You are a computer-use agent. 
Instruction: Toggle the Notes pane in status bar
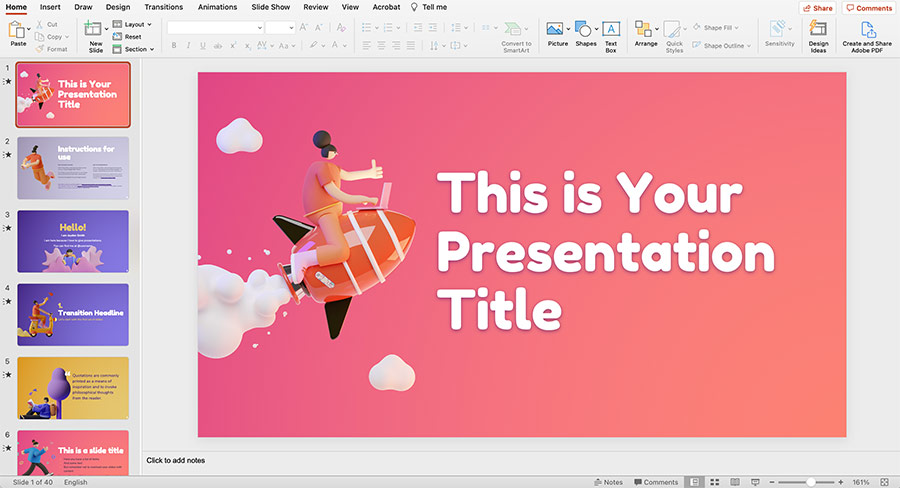click(608, 482)
